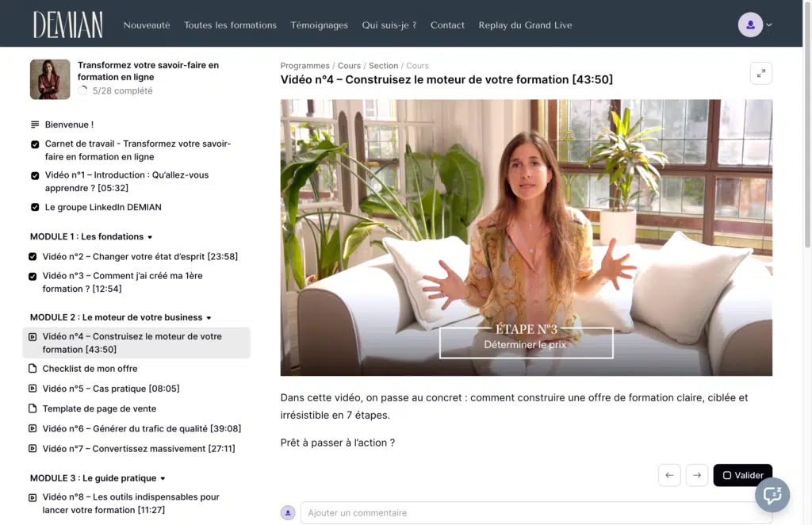The image size is (812, 525).
Task: Toggle the Carnet de travail completion checkbox
Action: [x=35, y=144]
